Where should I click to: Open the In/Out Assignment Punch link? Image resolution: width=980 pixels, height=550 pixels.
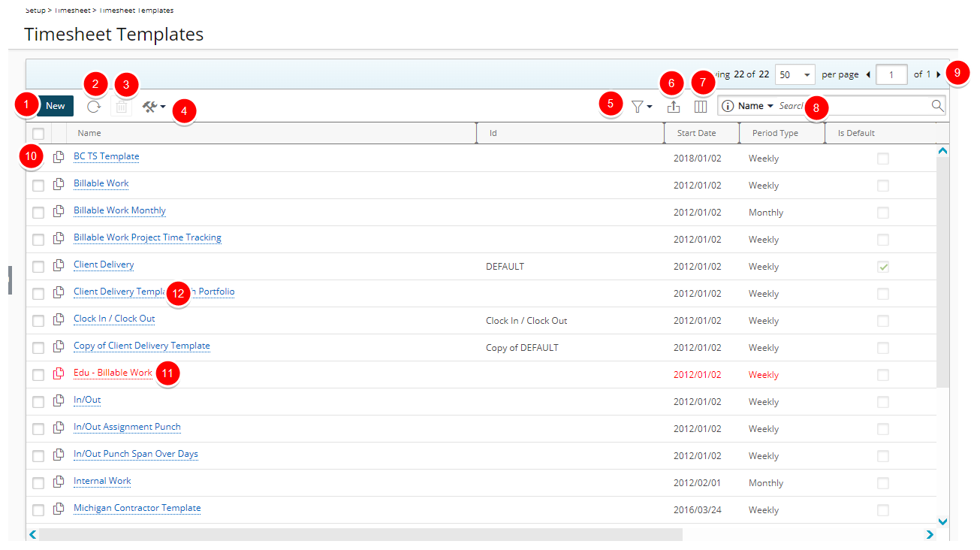tap(127, 427)
